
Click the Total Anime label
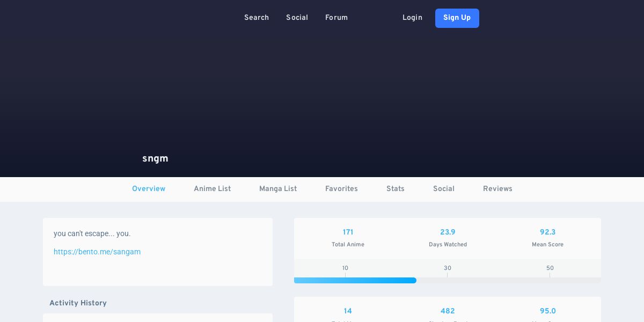pyautogui.click(x=348, y=245)
